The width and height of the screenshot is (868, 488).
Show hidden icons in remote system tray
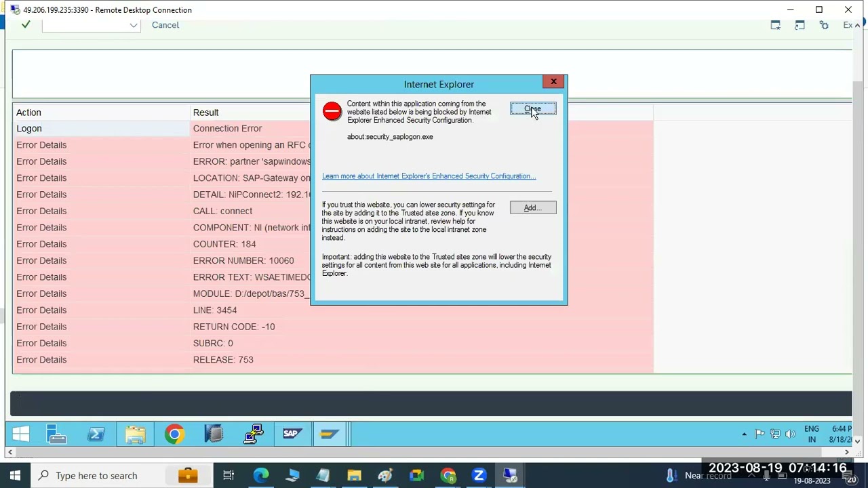tap(744, 434)
